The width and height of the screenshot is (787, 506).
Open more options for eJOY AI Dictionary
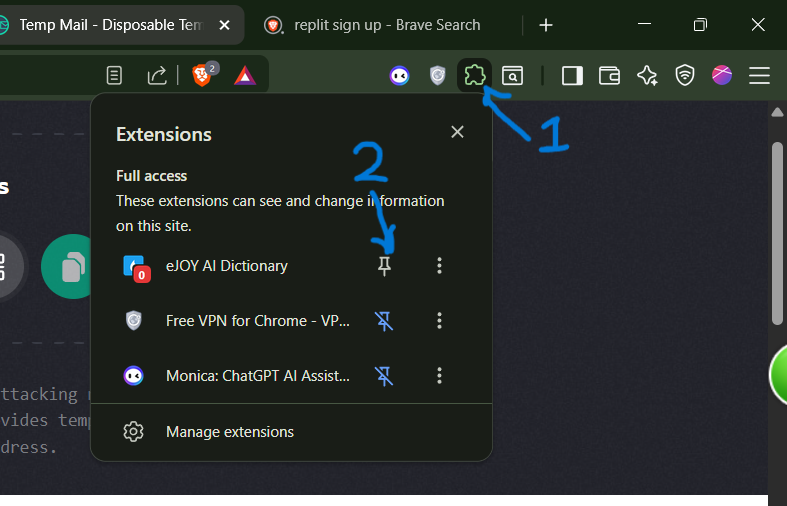coord(439,266)
